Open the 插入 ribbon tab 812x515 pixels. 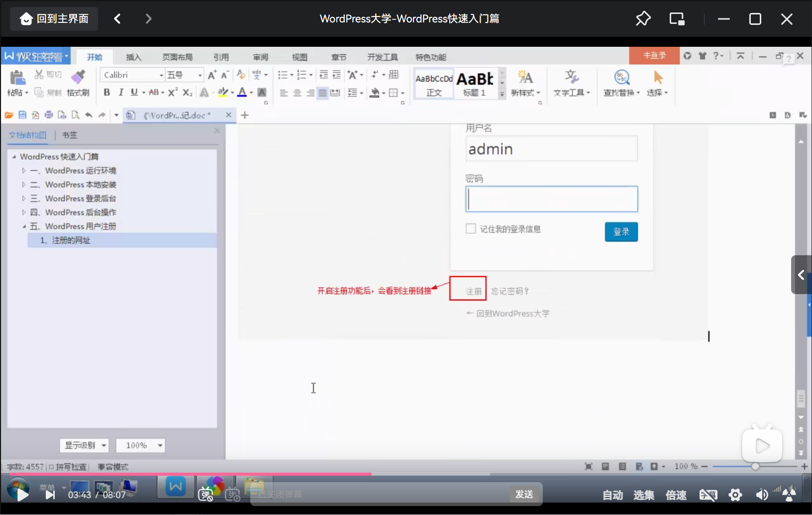pos(133,57)
